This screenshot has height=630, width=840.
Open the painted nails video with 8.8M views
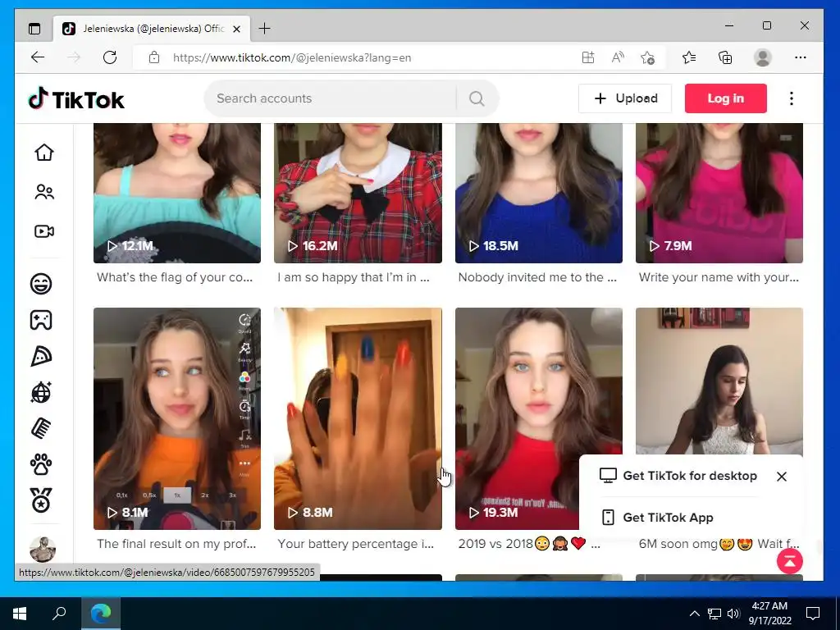(x=358, y=418)
